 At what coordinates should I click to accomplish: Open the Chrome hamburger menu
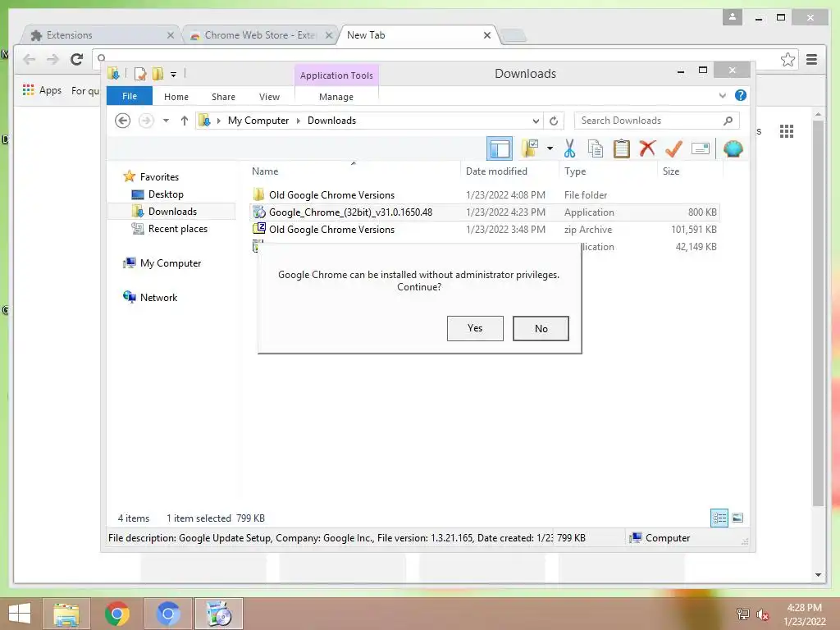click(x=811, y=59)
